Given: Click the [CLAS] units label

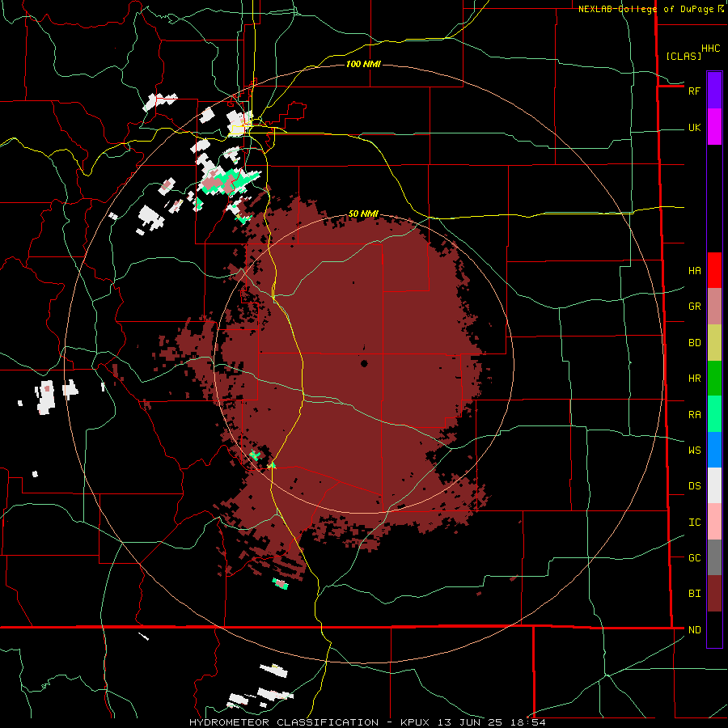Looking at the screenshot, I should pos(684,56).
